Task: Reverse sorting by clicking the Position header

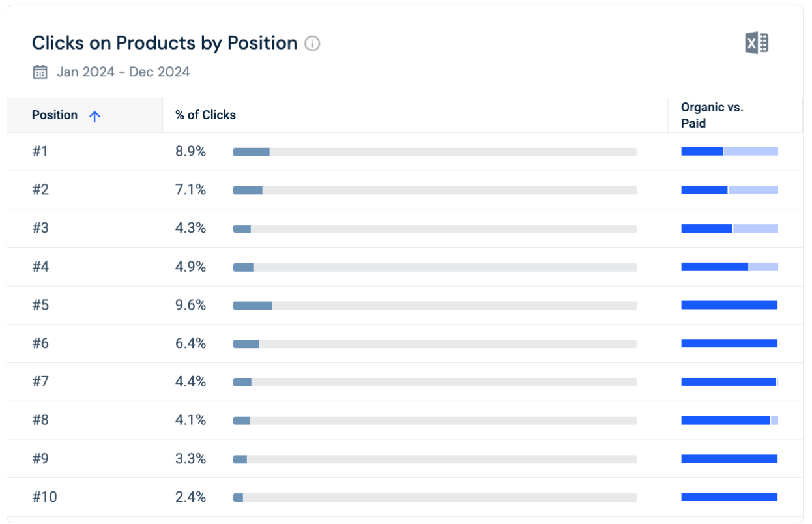Action: [x=55, y=115]
